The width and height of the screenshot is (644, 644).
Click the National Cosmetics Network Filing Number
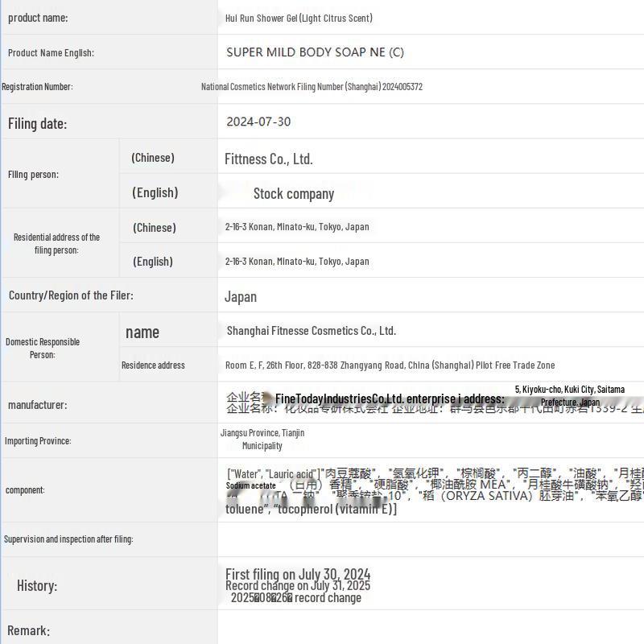tap(312, 87)
